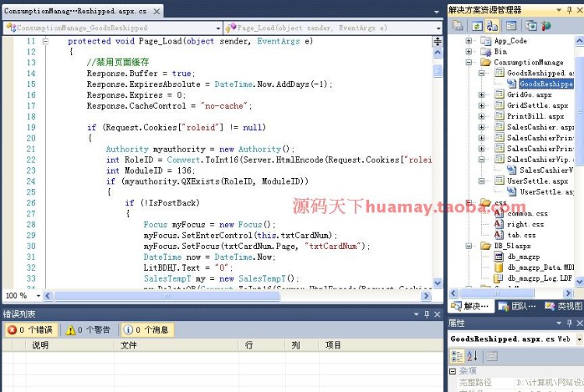Viewport: 584px width, 392px height.
Task: Pin the Properties panel with pushpin icon
Action: click(x=569, y=324)
